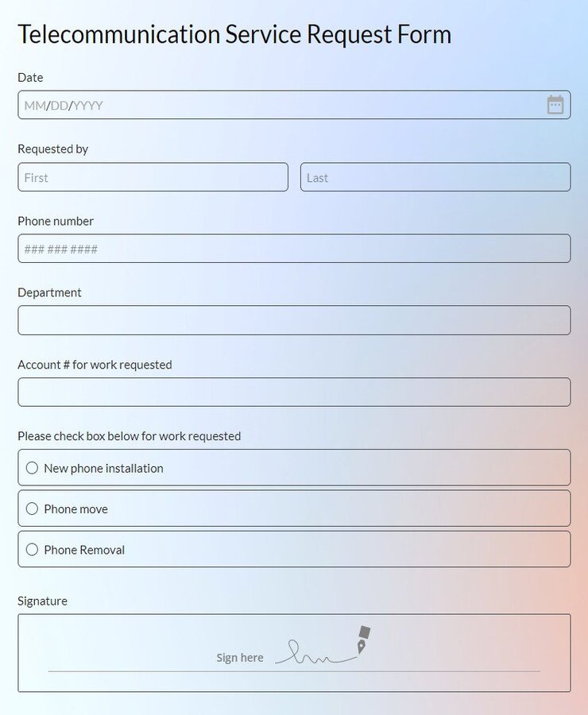
Task: Click the Sign here signature line
Action: [240, 657]
